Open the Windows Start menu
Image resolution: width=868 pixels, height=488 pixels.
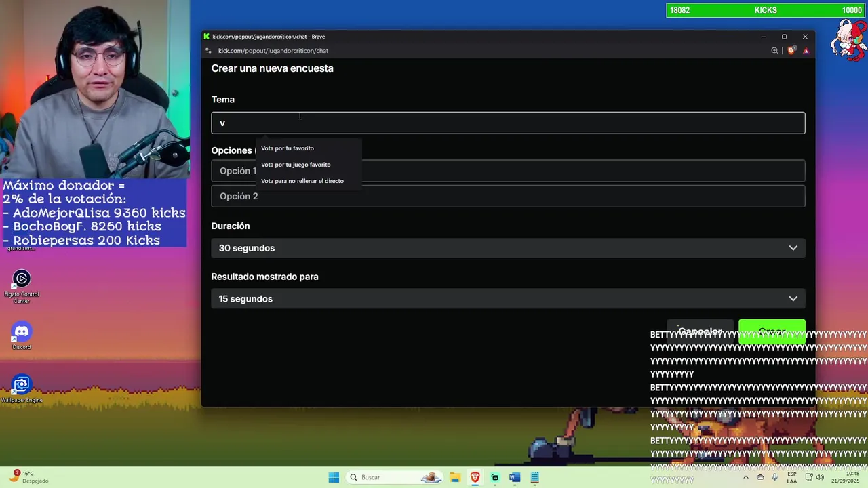coord(334,477)
